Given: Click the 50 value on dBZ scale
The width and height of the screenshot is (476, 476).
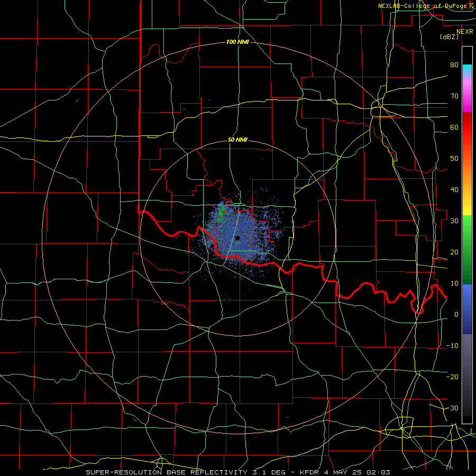Looking at the screenshot, I should pyautogui.click(x=454, y=159).
